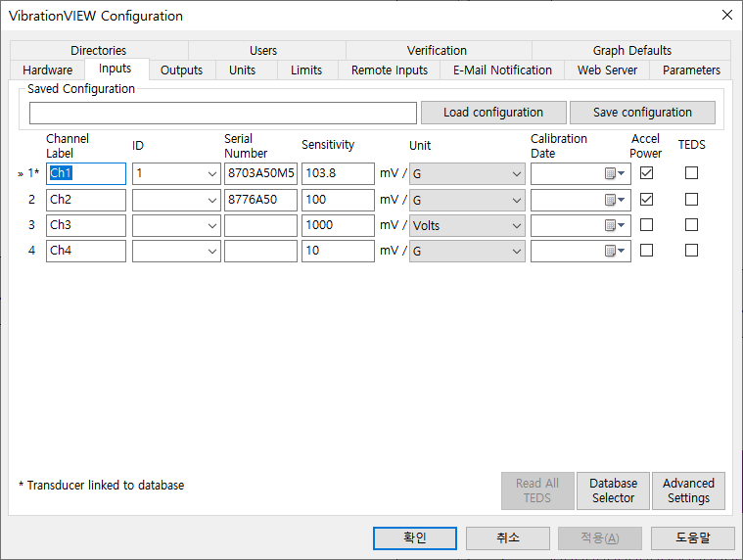This screenshot has width=743, height=560.
Task: Click channel 4 sensitivity field showing 10
Action: coord(338,251)
